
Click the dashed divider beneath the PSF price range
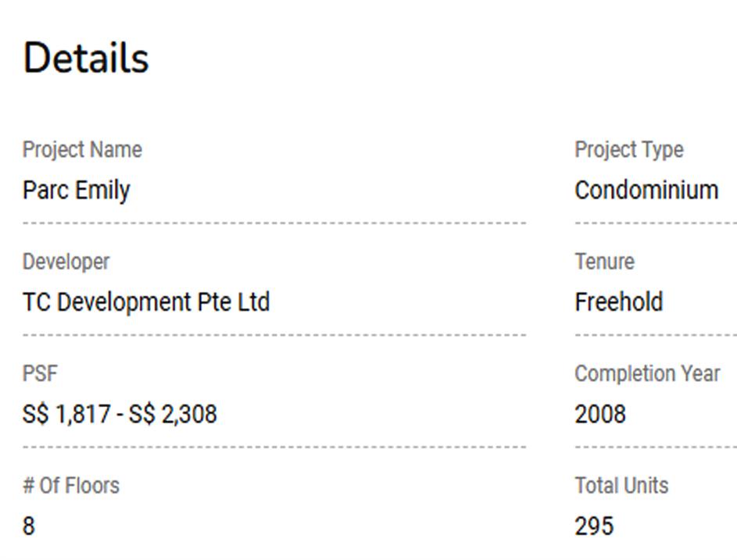[x=274, y=448]
